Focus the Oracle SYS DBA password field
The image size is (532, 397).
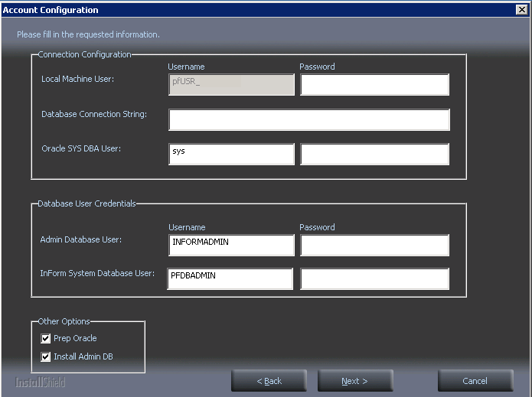pos(374,154)
